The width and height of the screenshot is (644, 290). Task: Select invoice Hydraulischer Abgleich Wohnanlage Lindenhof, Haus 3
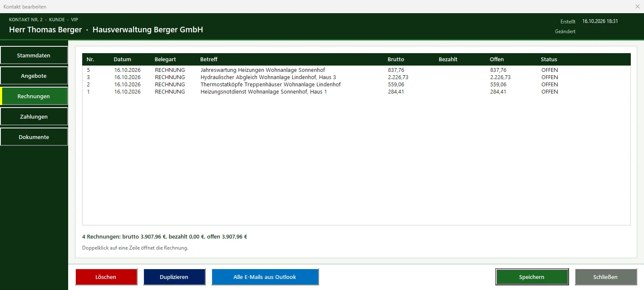coord(356,77)
